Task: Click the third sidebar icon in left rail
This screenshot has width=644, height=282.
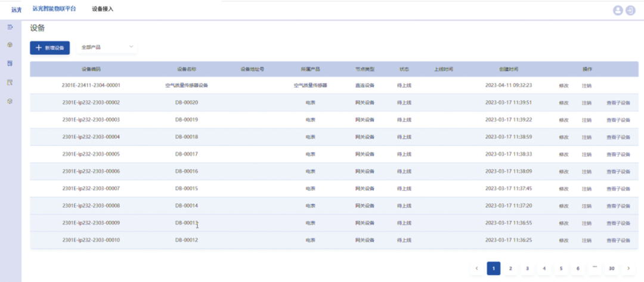Action: 10,63
